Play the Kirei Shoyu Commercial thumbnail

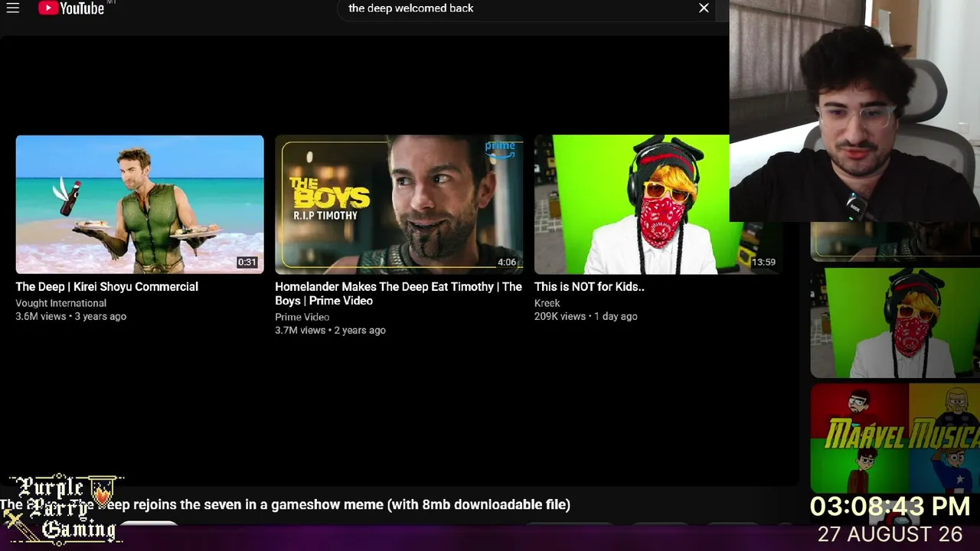139,204
